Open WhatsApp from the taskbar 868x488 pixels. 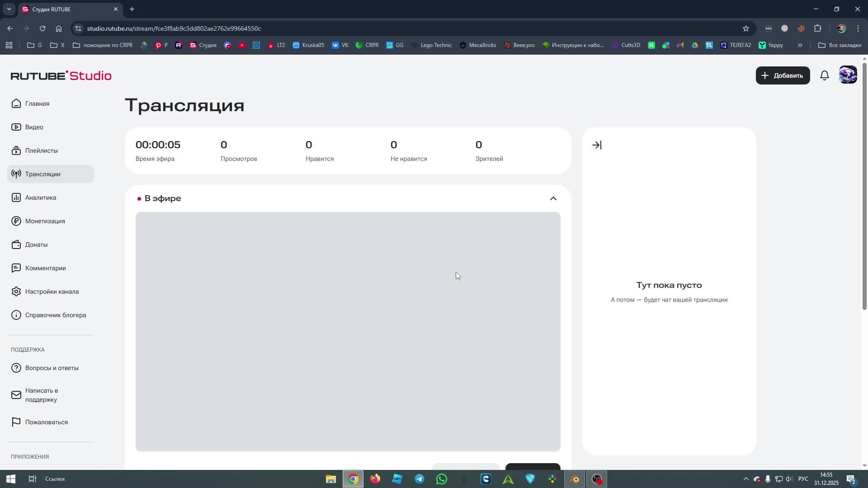click(x=442, y=479)
